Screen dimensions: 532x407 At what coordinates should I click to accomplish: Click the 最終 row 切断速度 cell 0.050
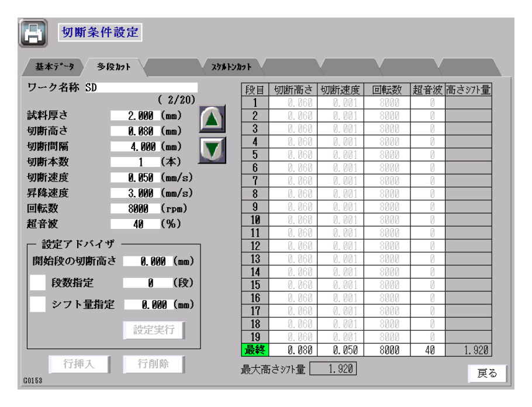[x=340, y=350]
